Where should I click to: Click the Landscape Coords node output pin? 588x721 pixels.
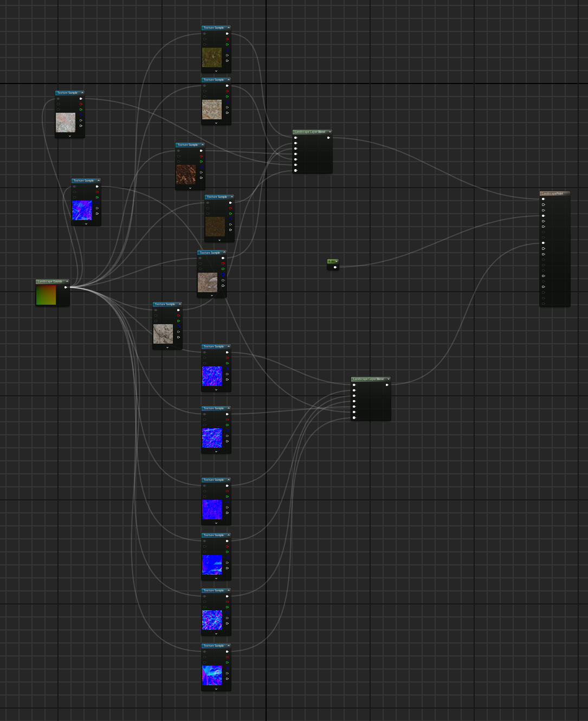[66, 287]
